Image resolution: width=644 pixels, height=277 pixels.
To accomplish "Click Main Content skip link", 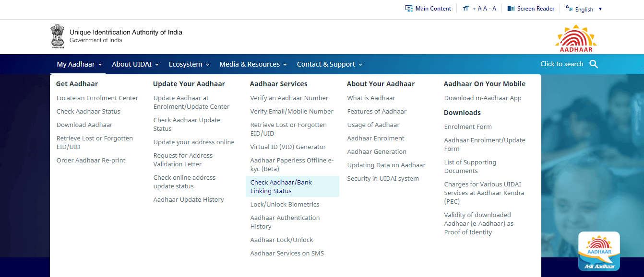I will click(x=433, y=9).
